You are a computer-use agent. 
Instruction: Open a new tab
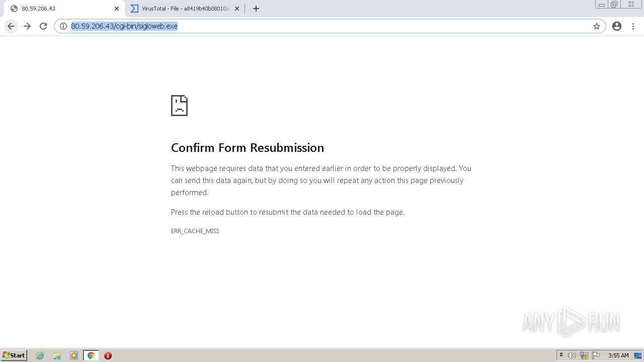tap(256, 9)
